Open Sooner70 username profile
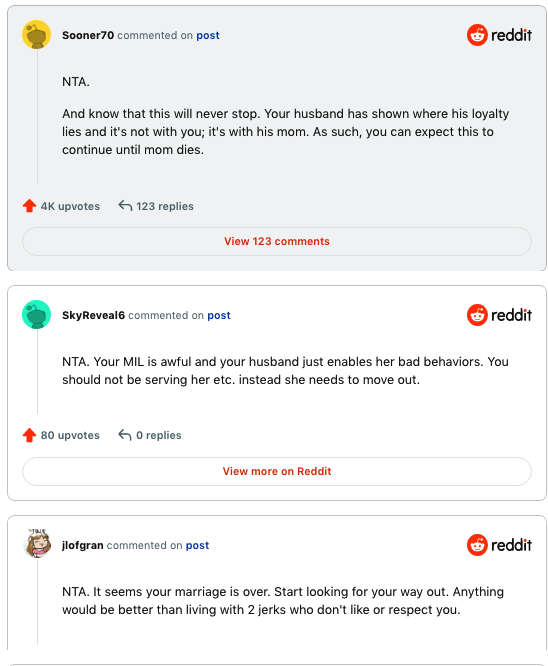The width and height of the screenshot is (548, 666). (x=88, y=35)
